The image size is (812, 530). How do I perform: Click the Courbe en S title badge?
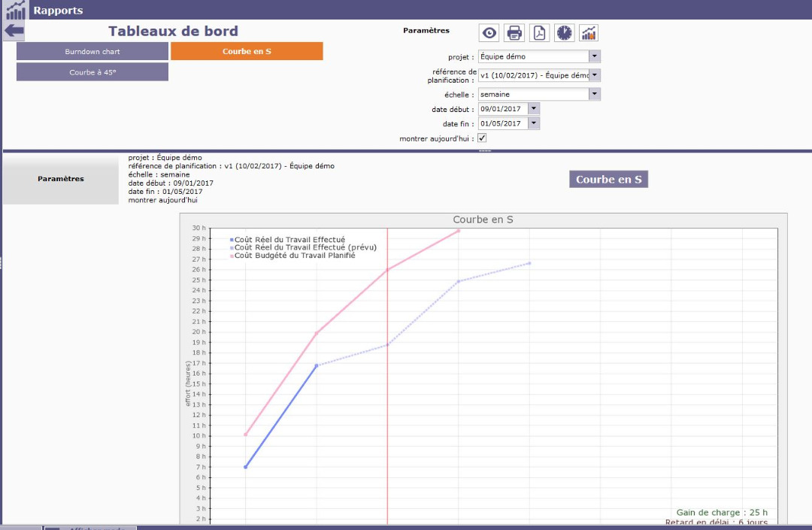click(x=608, y=180)
